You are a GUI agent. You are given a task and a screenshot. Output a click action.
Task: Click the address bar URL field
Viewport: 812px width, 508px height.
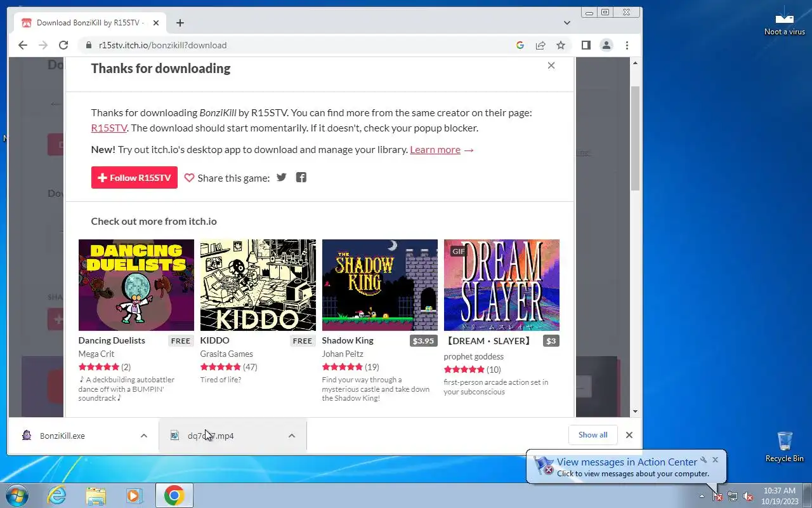click(298, 45)
